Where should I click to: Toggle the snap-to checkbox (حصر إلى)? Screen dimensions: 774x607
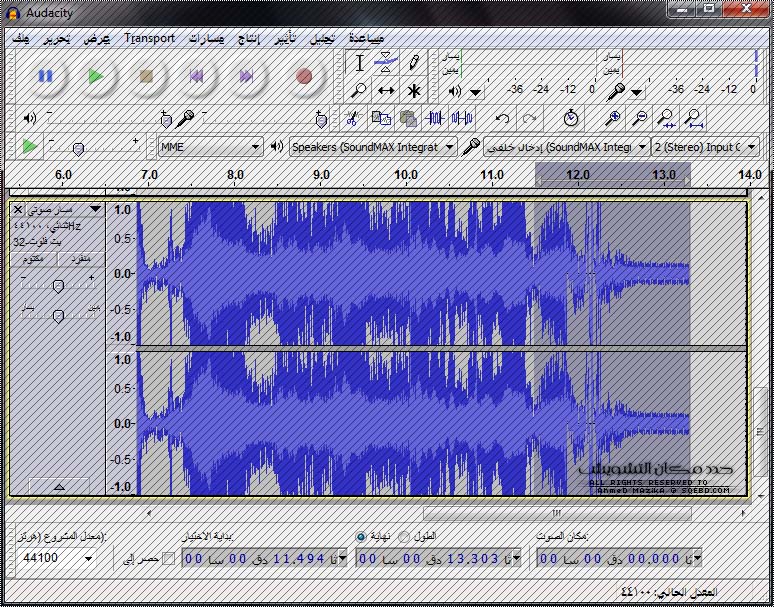pos(168,558)
